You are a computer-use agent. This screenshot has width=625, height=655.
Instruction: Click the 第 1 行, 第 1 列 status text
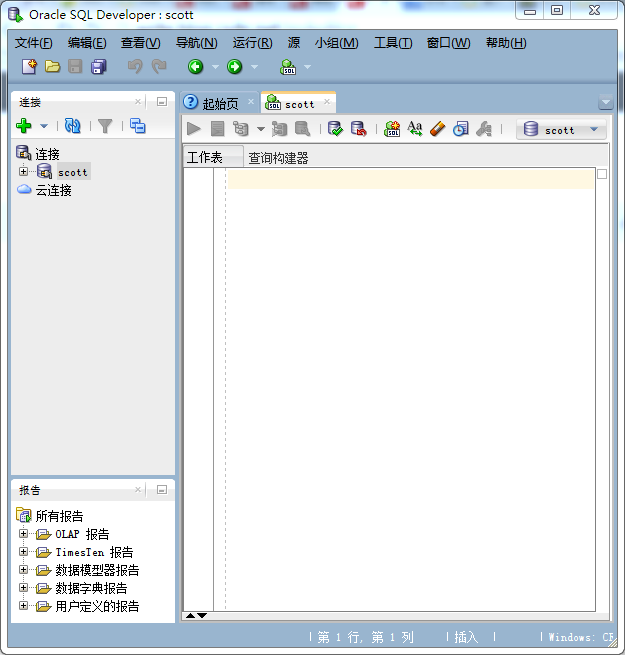(x=366, y=637)
